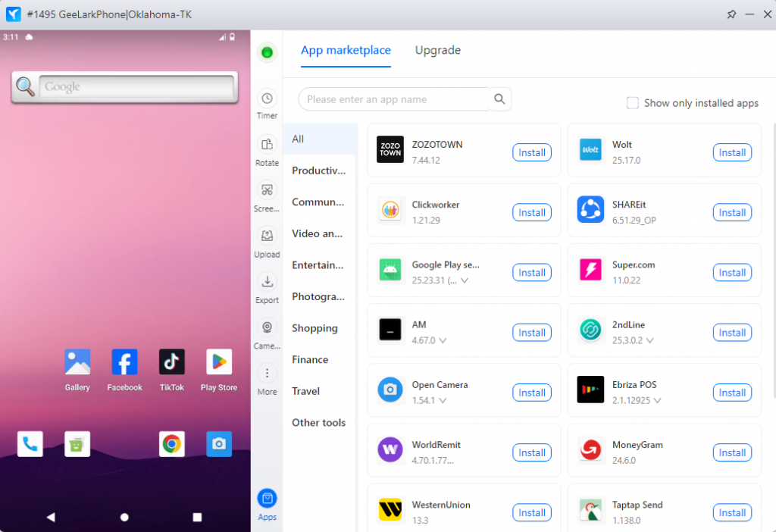The width and height of the screenshot is (776, 532).
Task: Switch to Upgrade tab
Action: (437, 50)
